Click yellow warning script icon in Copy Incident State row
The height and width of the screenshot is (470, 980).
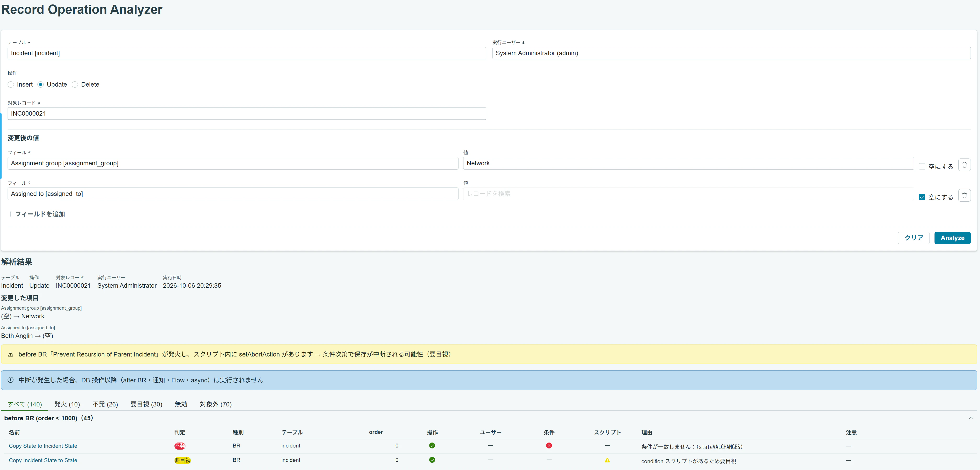pos(607,460)
